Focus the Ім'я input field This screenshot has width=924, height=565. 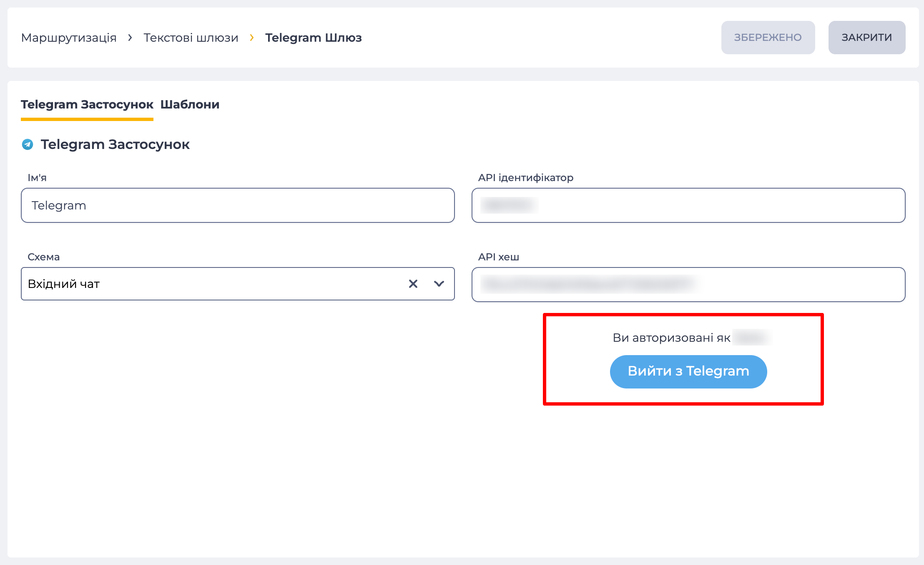tap(238, 205)
